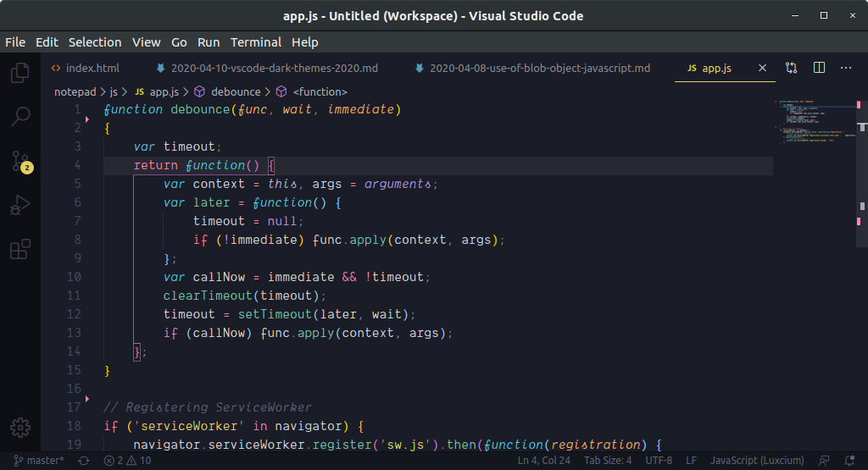Click the registration parameter on line 19
The image size is (868, 470).
(596, 445)
